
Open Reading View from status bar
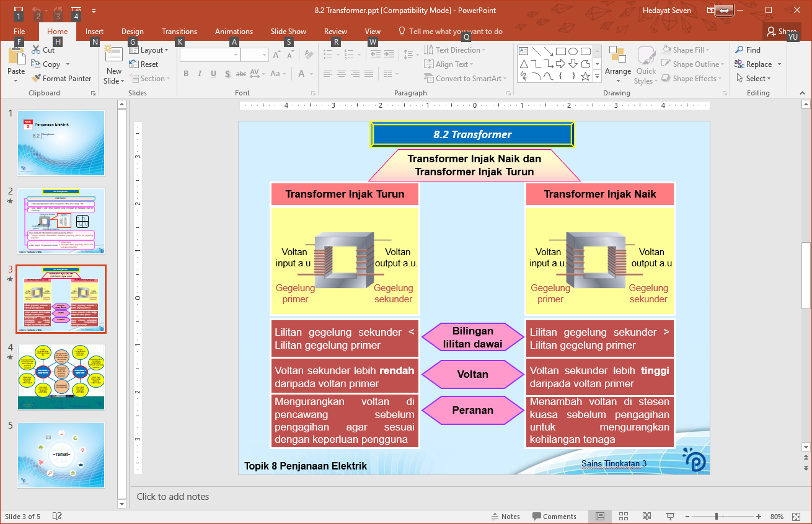(647, 517)
